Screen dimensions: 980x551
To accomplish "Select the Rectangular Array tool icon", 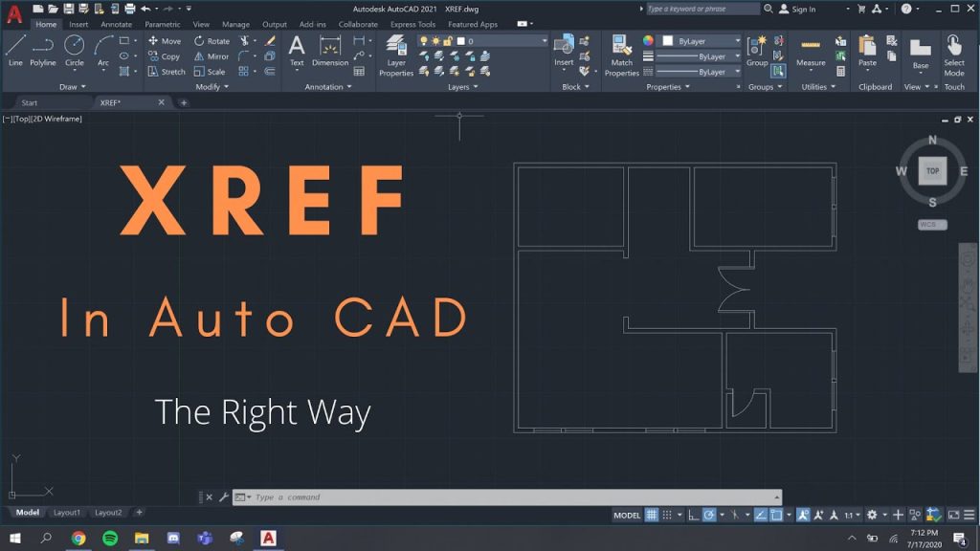I will tap(244, 72).
